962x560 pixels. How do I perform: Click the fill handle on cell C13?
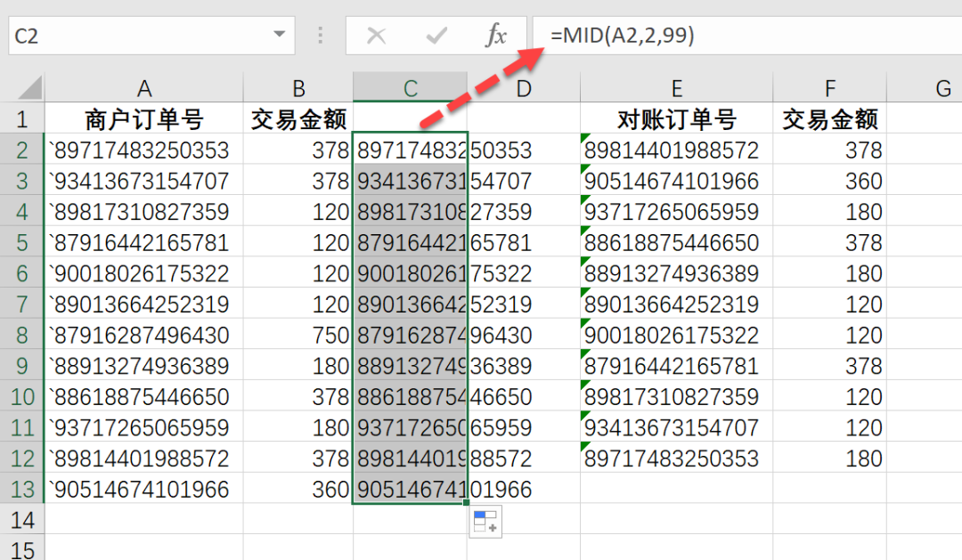(467, 501)
